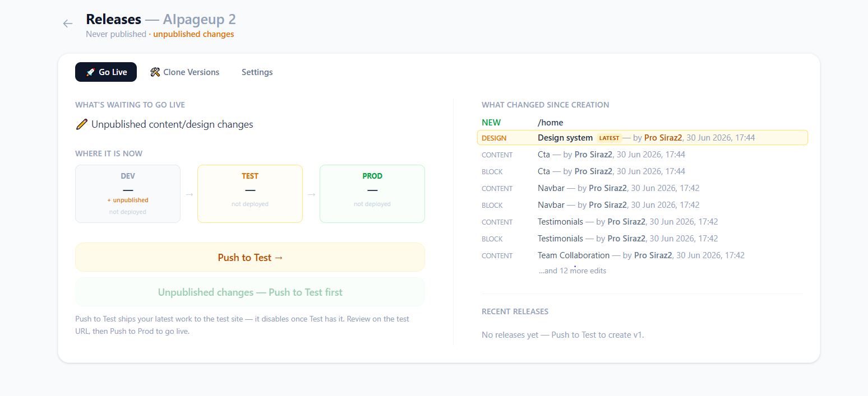Select the TEST environment card

click(250, 194)
